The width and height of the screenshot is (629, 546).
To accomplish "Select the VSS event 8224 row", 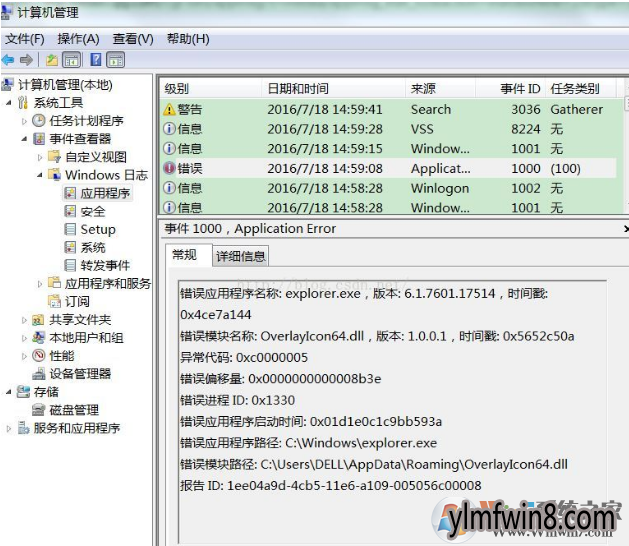I will coord(388,129).
